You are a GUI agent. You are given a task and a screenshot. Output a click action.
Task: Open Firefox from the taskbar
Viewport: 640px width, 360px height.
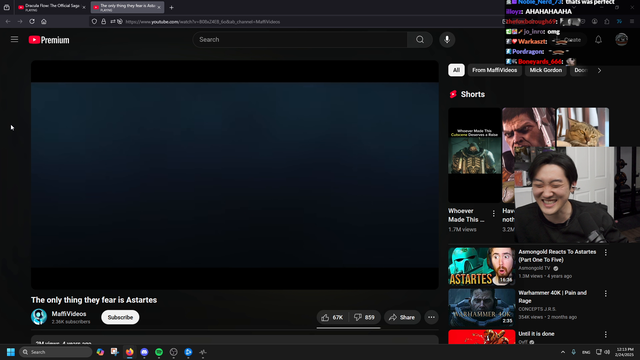[x=129, y=352]
